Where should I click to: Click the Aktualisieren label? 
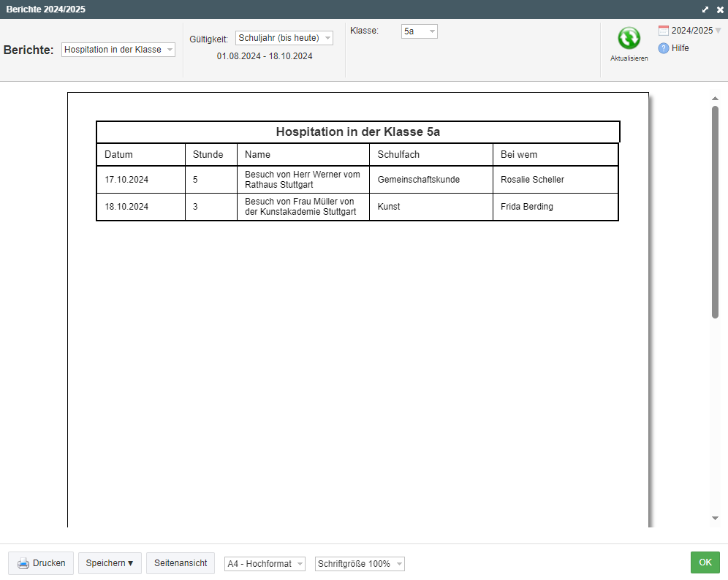tap(629, 58)
